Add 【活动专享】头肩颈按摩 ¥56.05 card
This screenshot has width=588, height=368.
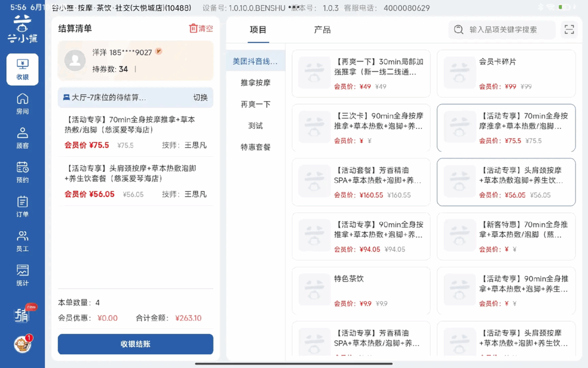[506, 182]
